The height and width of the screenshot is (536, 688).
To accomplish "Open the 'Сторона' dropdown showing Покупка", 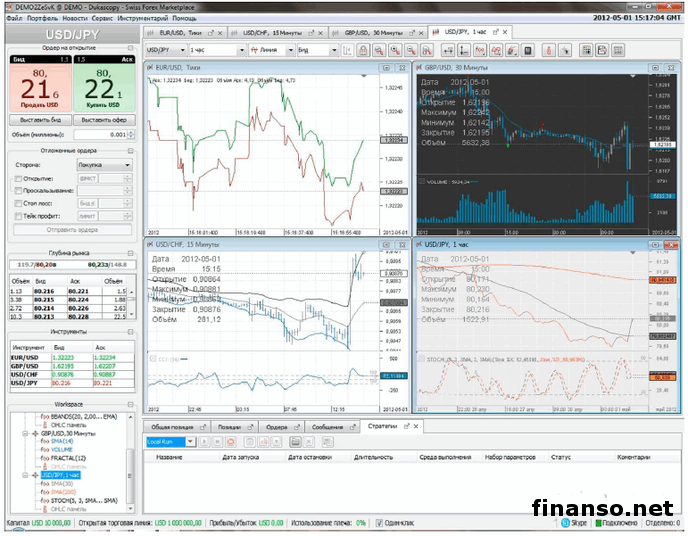I will [x=105, y=164].
